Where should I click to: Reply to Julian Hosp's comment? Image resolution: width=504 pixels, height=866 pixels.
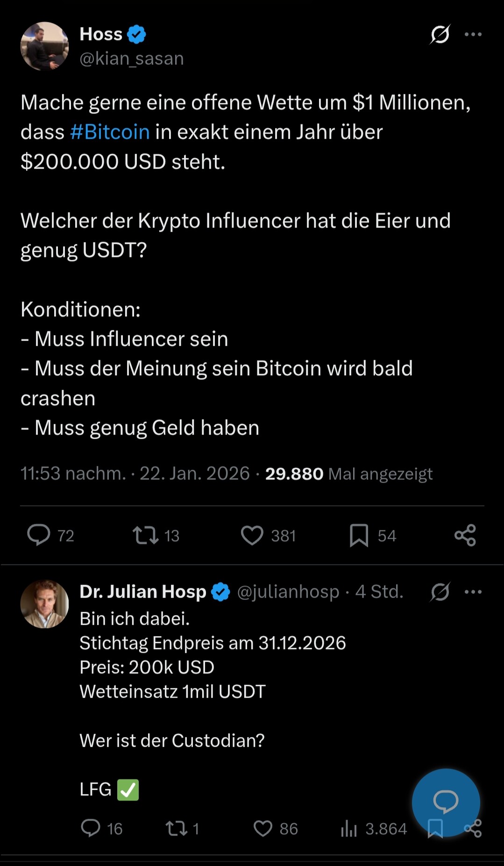click(x=91, y=828)
